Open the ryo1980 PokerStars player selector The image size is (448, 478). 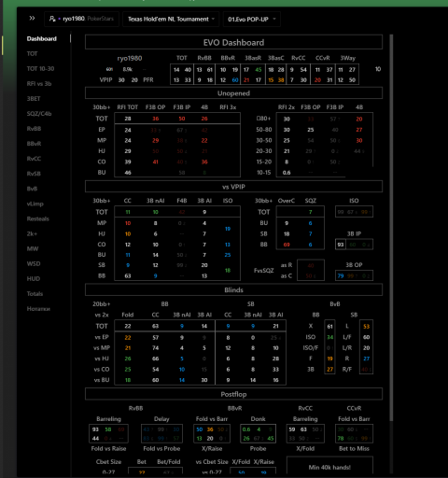click(81, 19)
